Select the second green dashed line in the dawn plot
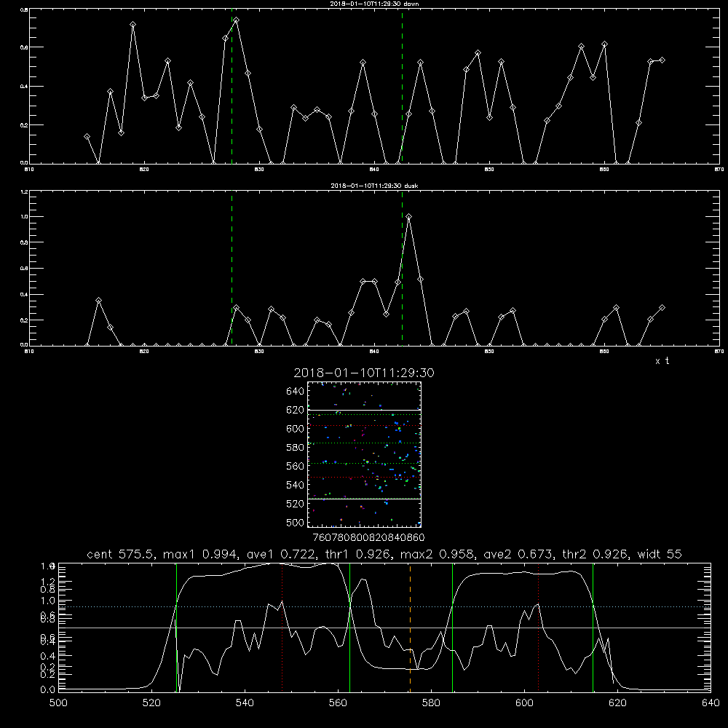728x728 pixels. (x=402, y=86)
